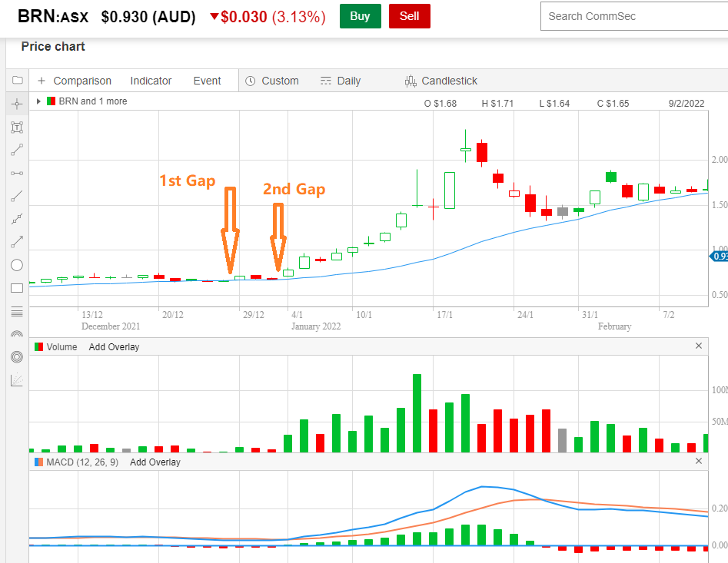
Task: Choose the rectangle drawing tool
Action: click(x=17, y=288)
